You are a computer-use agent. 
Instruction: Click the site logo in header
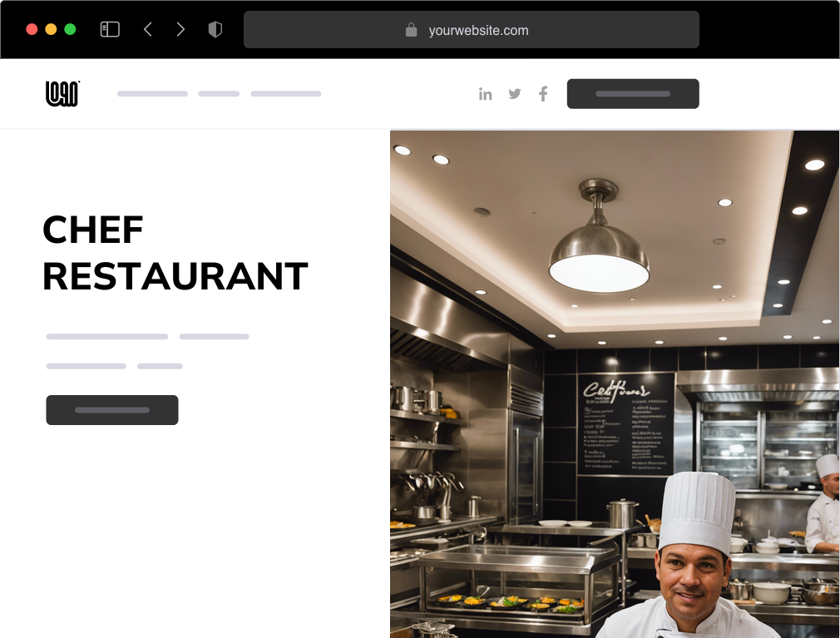tap(62, 94)
